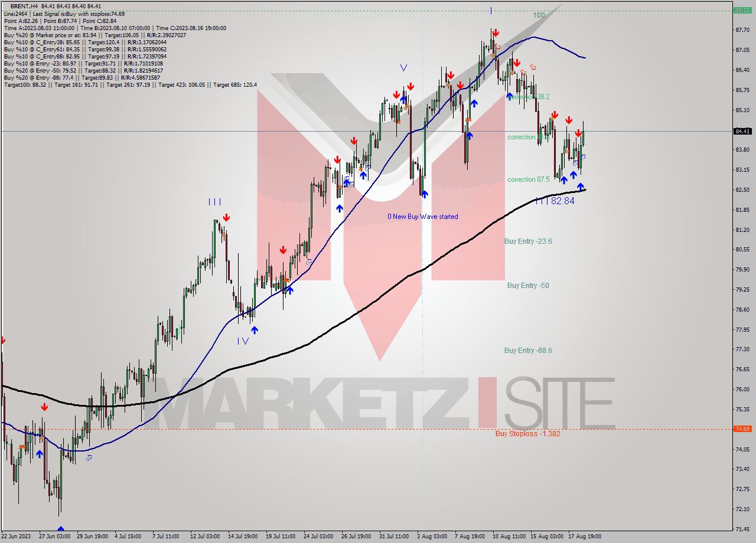Click the BRENT,H4 symbol title text
This screenshot has width=756, height=543.
24,6
